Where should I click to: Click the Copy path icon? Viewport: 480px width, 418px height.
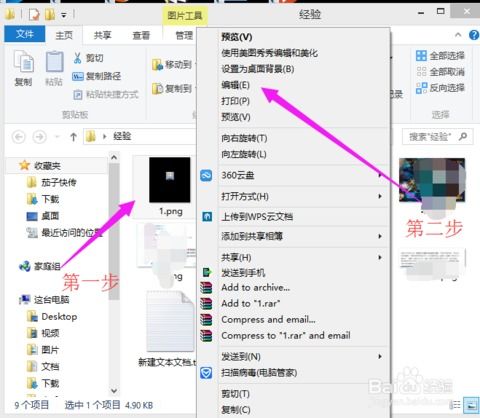(77, 76)
